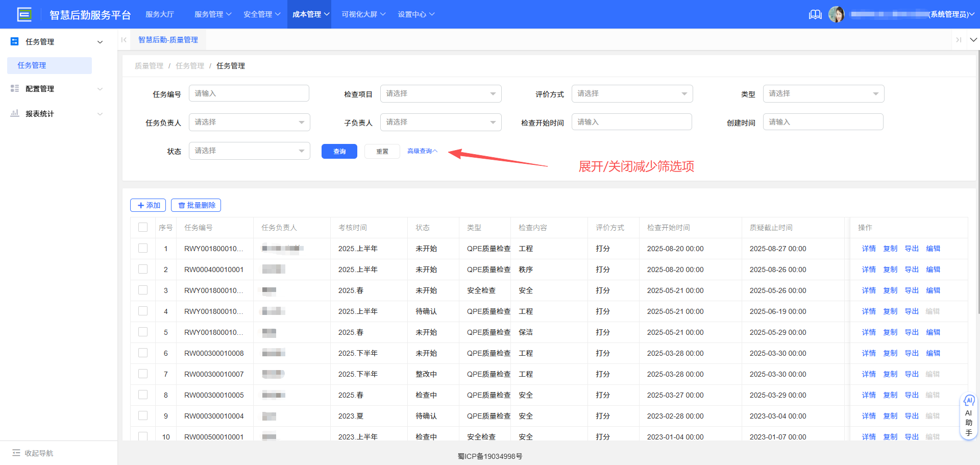Select the checkbox for RW000300010008
Screen dimensions: 980x465
pos(143,353)
